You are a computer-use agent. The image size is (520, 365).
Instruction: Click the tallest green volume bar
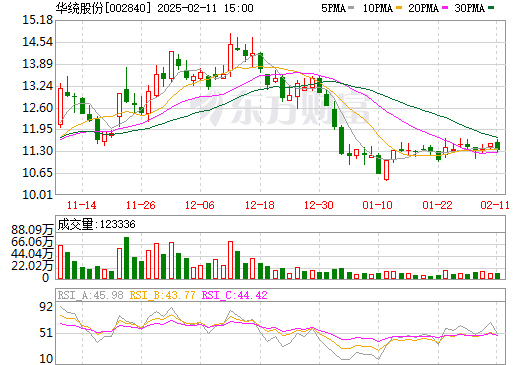(126, 258)
